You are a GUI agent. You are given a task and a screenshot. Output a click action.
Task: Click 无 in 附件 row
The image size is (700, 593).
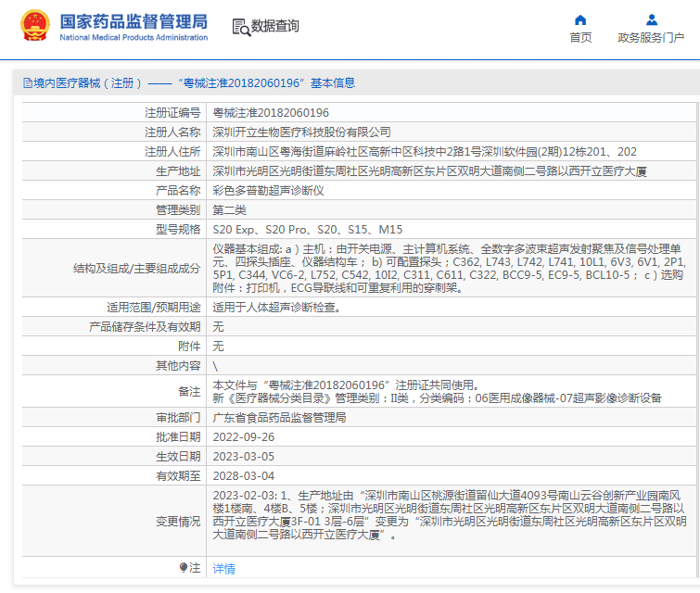(x=218, y=347)
